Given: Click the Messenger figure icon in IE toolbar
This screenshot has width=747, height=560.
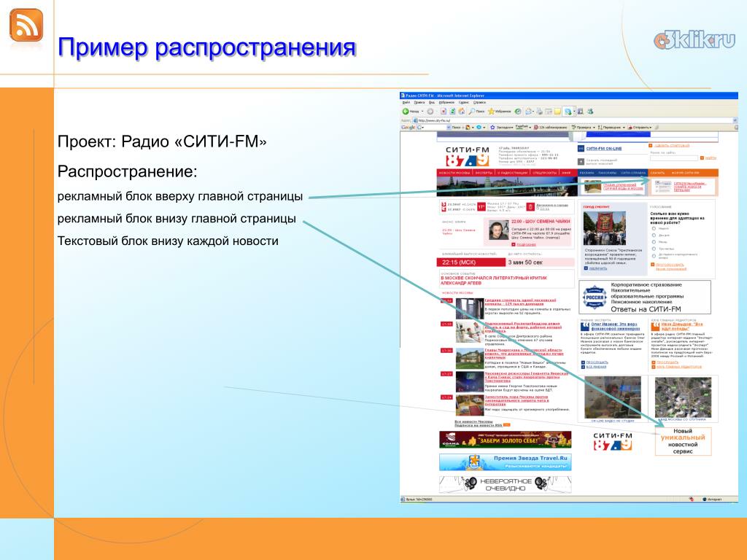Looking at the screenshot, I should click(x=590, y=112).
